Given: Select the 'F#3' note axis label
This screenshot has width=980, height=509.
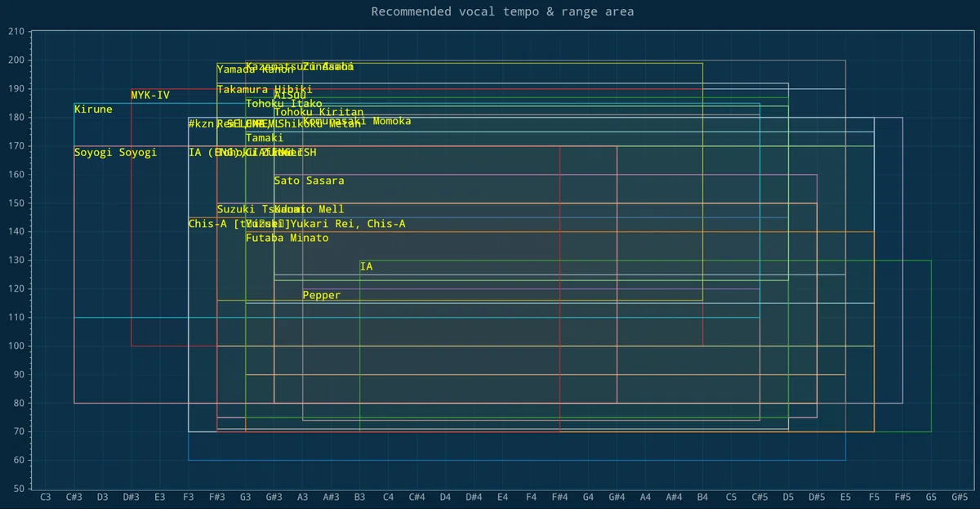Looking at the screenshot, I should click(216, 497).
